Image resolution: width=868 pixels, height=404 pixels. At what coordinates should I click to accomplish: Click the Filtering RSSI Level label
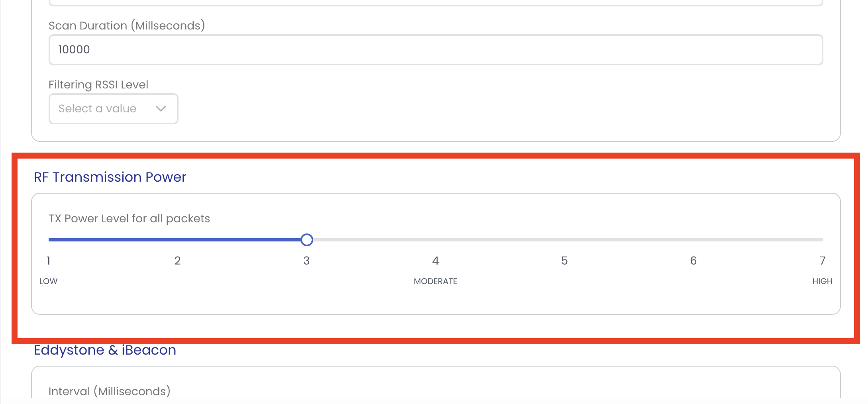pos(98,84)
